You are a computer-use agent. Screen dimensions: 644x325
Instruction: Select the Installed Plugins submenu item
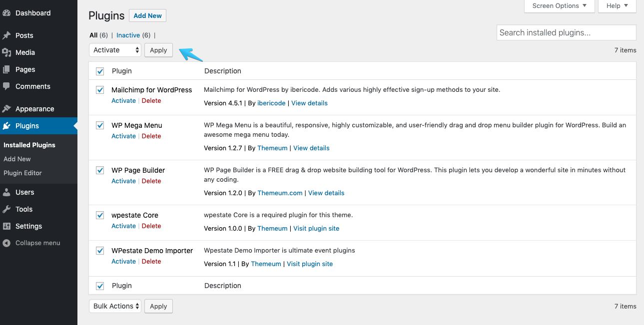[x=29, y=145]
